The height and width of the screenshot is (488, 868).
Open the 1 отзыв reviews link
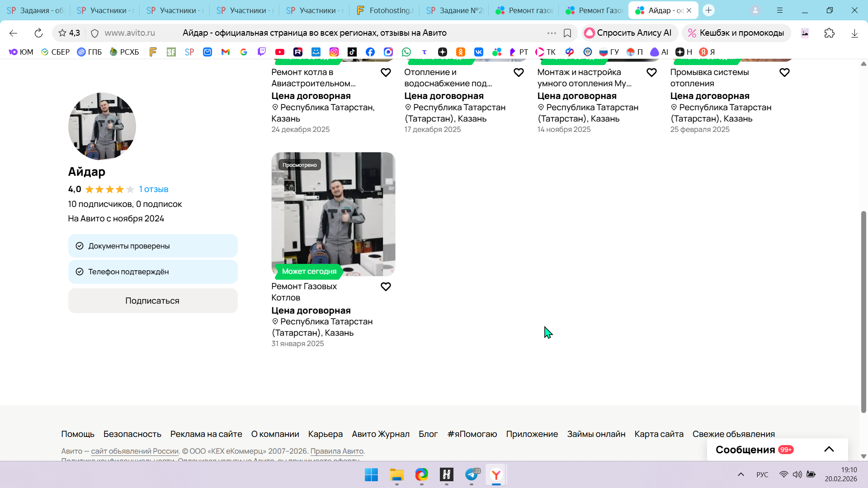154,189
